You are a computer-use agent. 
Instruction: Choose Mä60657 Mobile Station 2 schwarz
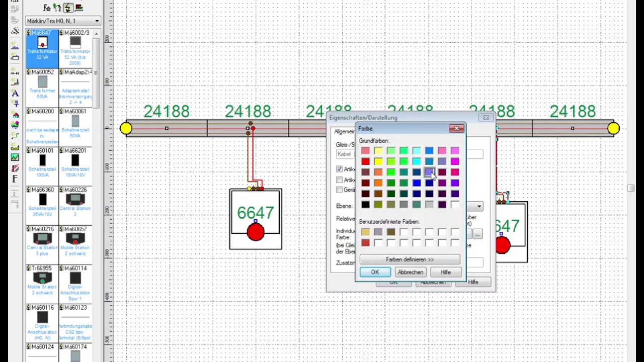(x=75, y=245)
